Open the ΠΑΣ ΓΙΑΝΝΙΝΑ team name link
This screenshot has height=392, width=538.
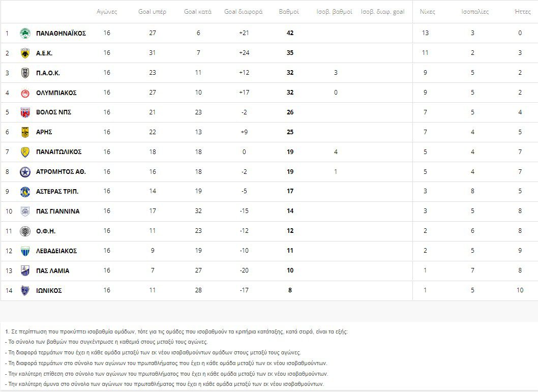pos(58,212)
